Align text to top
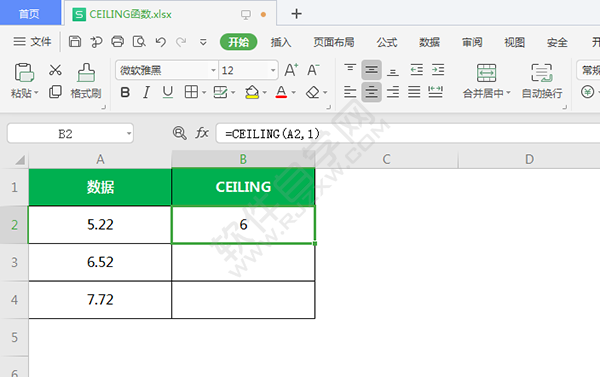600x377 pixels. [x=350, y=70]
